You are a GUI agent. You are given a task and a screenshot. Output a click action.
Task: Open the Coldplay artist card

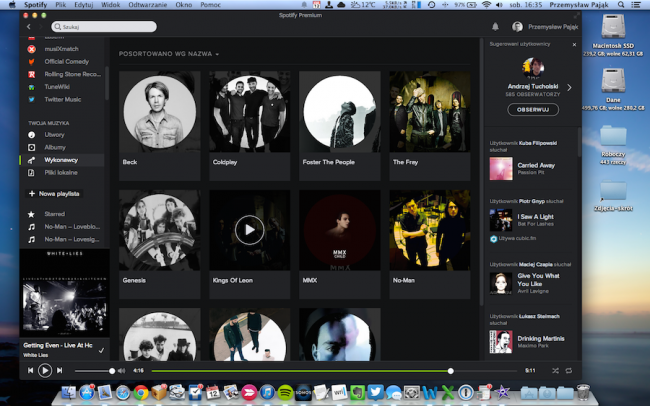250,126
